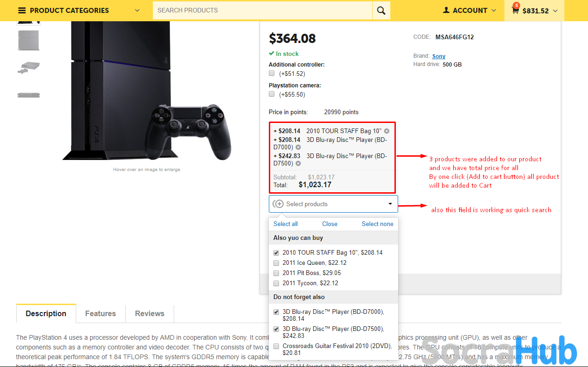This screenshot has height=367, width=588.
Task: Click the plus icon in Select products
Action: tap(279, 204)
